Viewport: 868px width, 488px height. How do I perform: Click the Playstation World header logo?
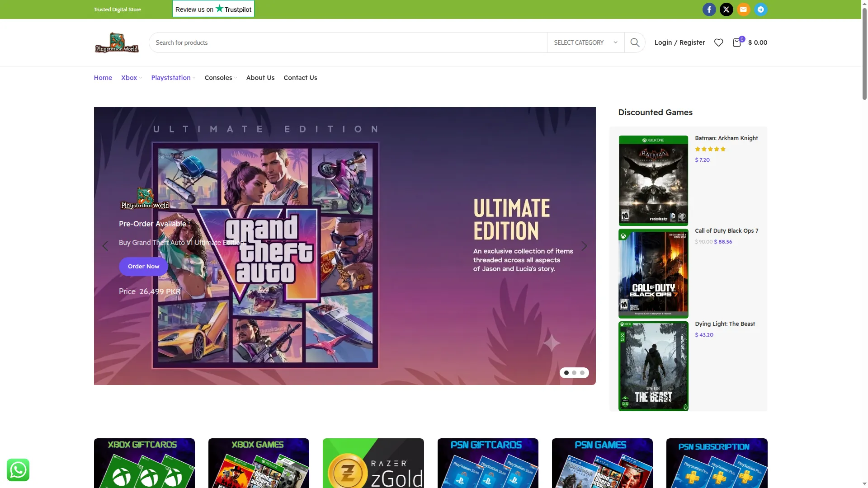click(x=117, y=42)
